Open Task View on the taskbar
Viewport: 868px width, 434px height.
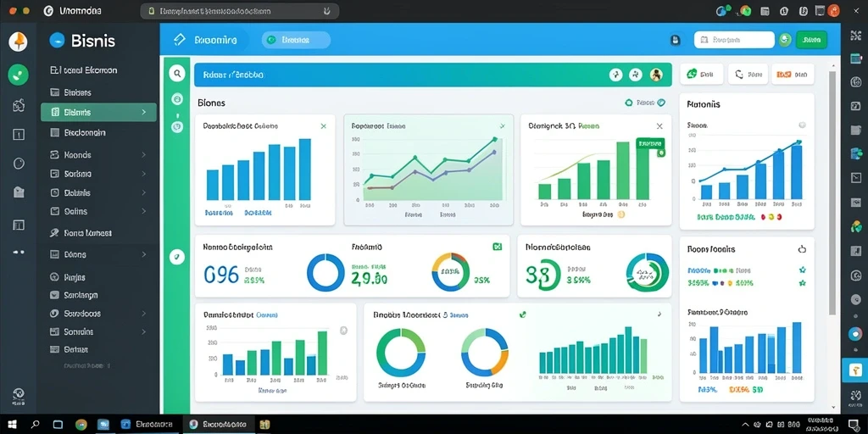click(x=58, y=425)
